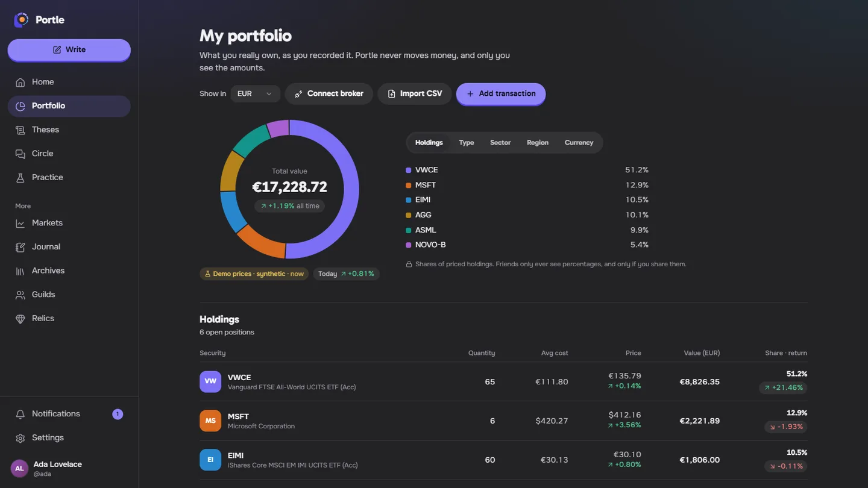Screen dimensions: 868x488
Task: Click the Today +0.81% badge
Action: click(x=346, y=274)
